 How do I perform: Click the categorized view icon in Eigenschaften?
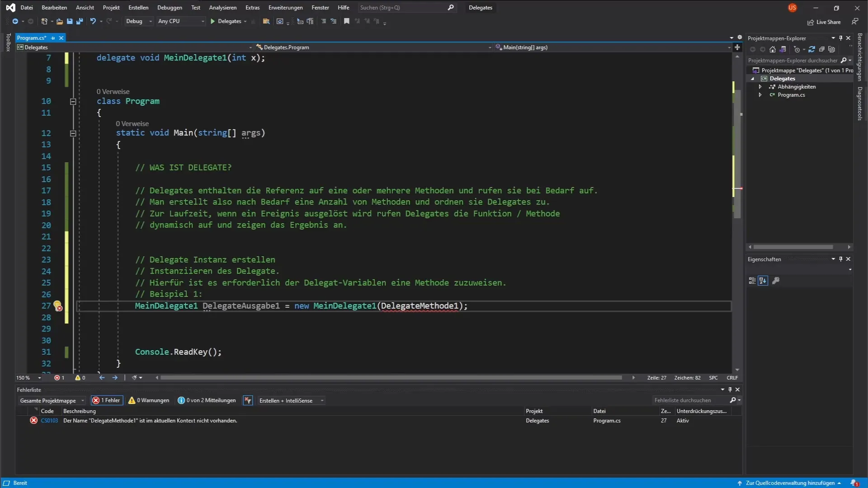(752, 281)
